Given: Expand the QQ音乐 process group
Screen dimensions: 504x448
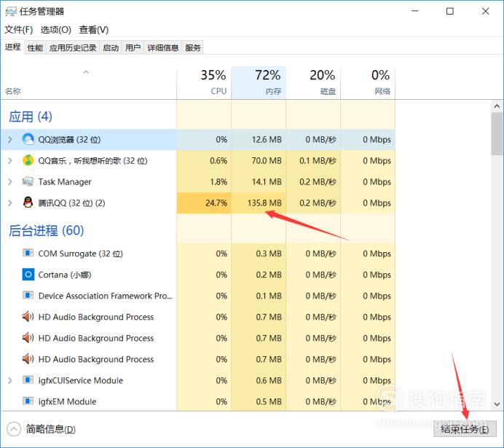Looking at the screenshot, I should click(x=10, y=161).
